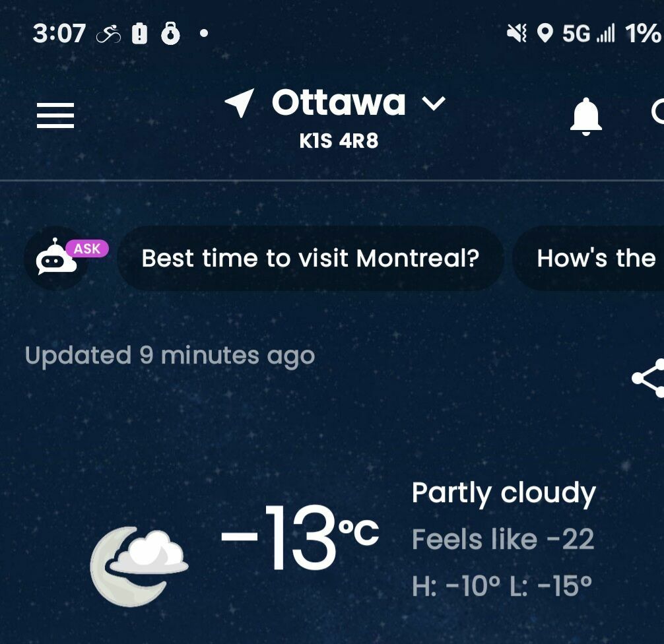Tap the cycling icon in status bar
The height and width of the screenshot is (644, 664).
(x=109, y=34)
